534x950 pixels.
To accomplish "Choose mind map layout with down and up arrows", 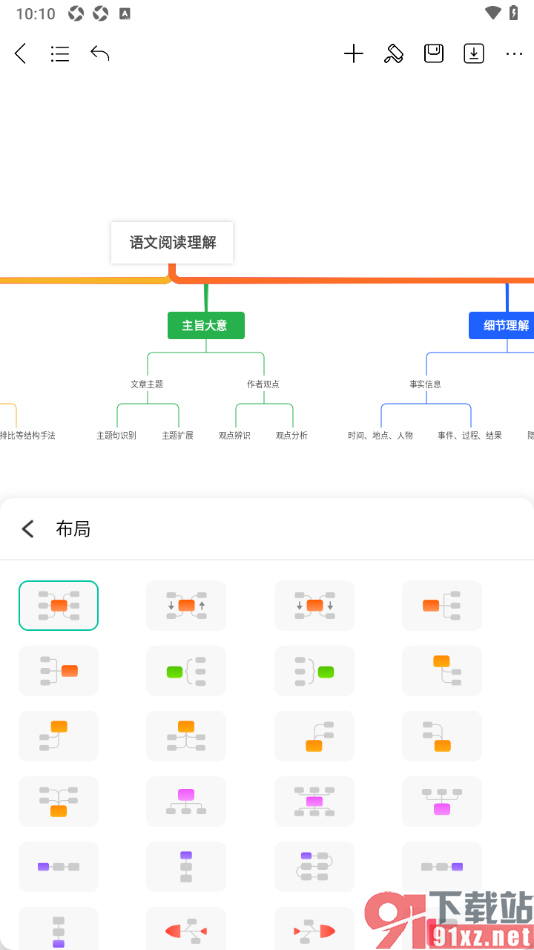I will point(186,605).
